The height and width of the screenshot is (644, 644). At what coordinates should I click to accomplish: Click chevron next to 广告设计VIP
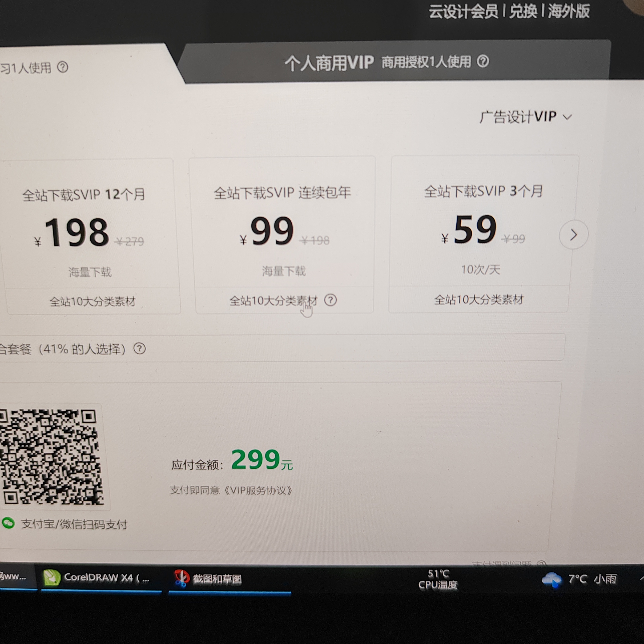(567, 117)
